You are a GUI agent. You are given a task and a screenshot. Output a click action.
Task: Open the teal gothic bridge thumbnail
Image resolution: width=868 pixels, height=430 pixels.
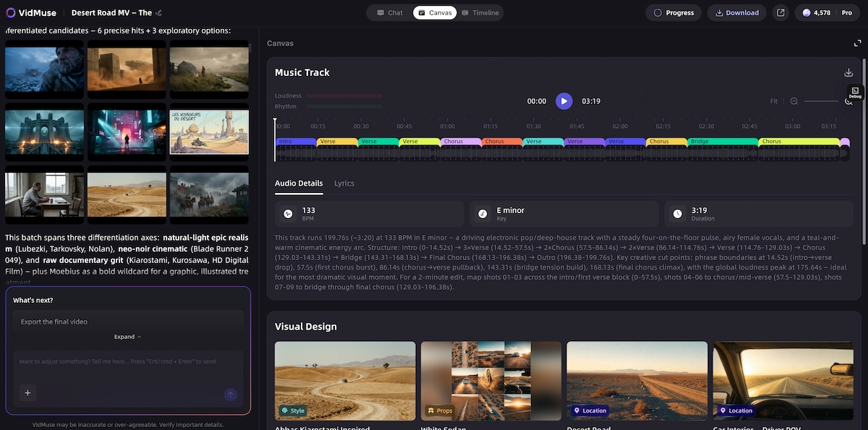point(45,132)
